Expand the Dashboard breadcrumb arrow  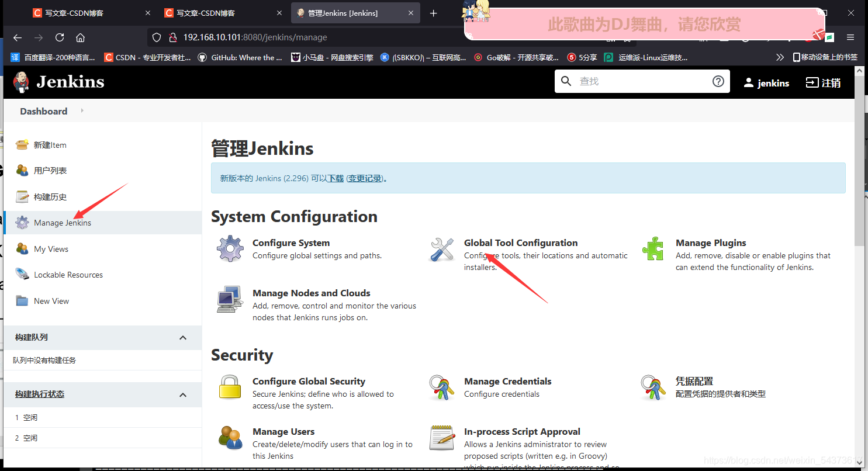pyautogui.click(x=82, y=110)
